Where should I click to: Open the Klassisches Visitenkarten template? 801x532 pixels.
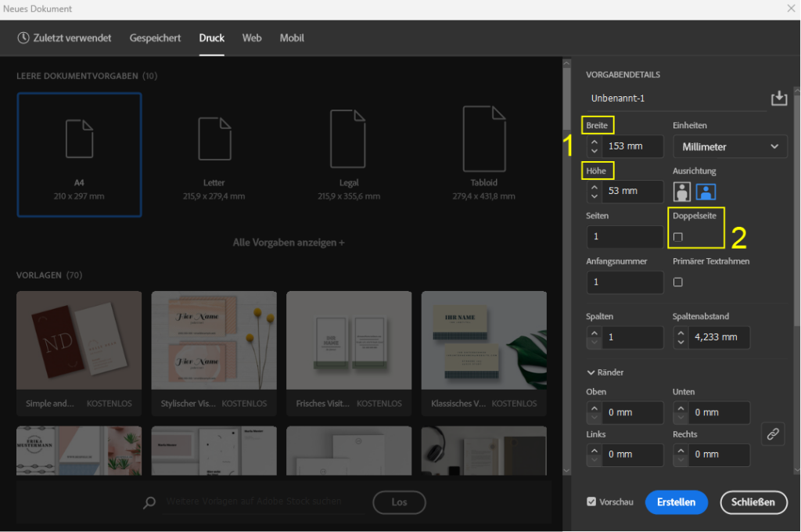tap(483, 340)
